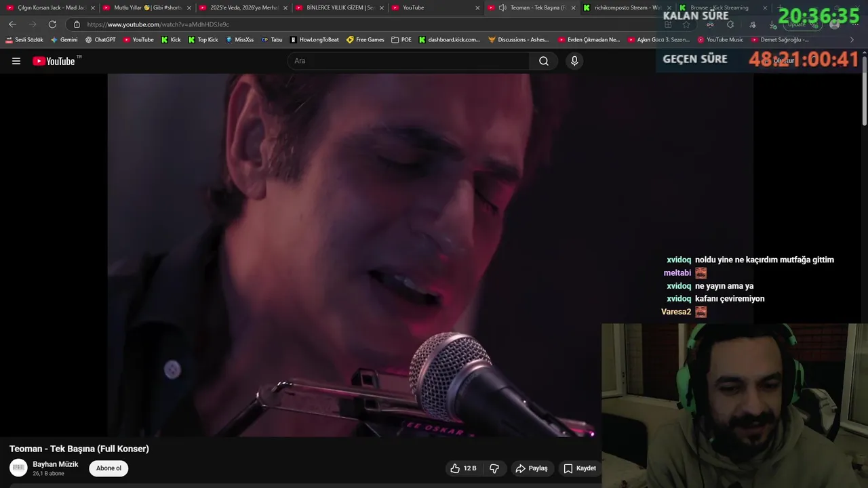The width and height of the screenshot is (868, 488).
Task: Reload the page with the refresh icon
Action: coord(52,24)
